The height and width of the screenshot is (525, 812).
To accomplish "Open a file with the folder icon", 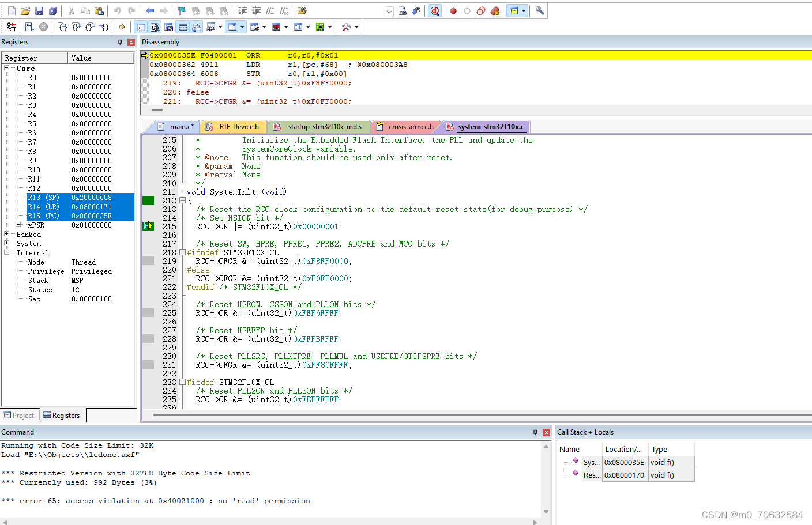I will pos(25,11).
